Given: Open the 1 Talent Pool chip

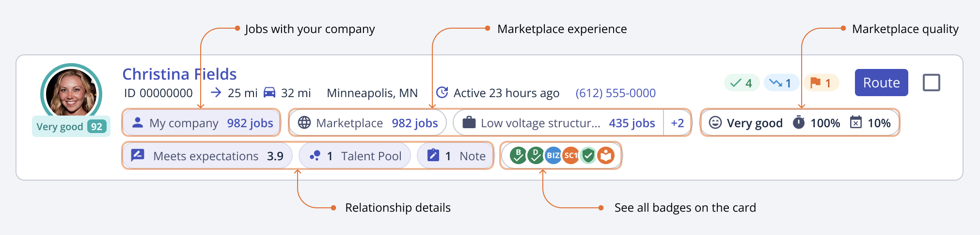Looking at the screenshot, I should [355, 156].
